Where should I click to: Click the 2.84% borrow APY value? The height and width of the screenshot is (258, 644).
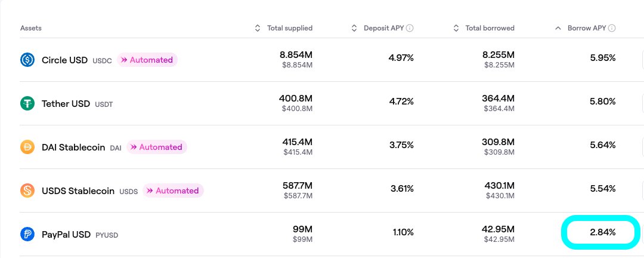(603, 232)
